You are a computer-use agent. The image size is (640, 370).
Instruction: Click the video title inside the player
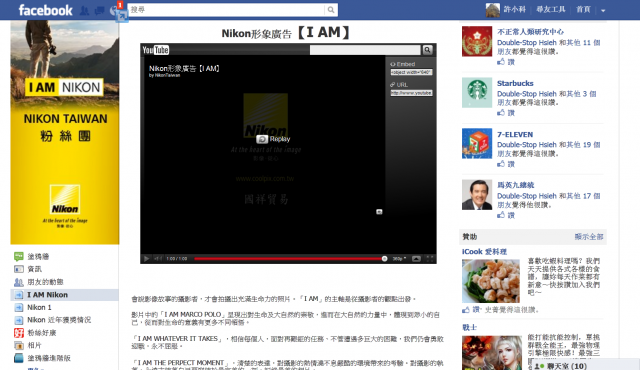(184, 69)
